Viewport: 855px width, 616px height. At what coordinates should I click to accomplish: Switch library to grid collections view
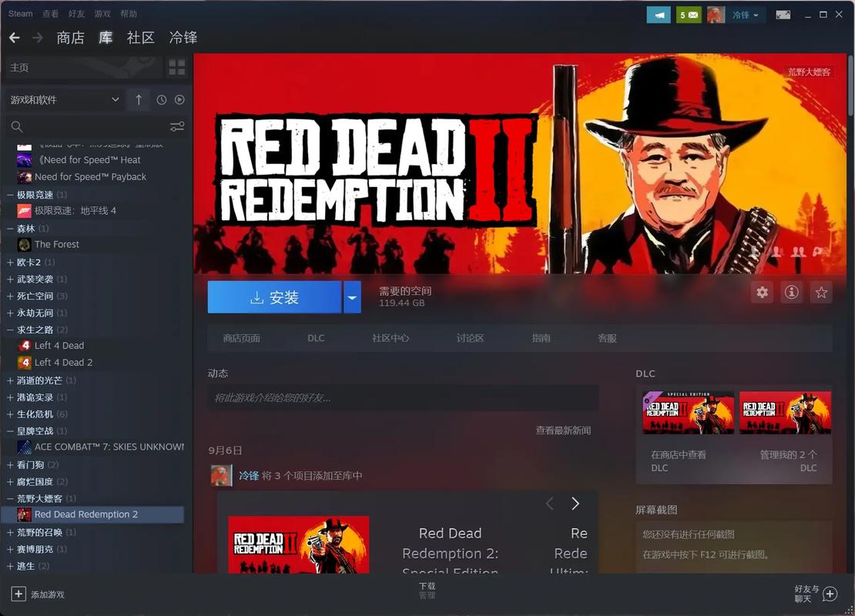(176, 68)
